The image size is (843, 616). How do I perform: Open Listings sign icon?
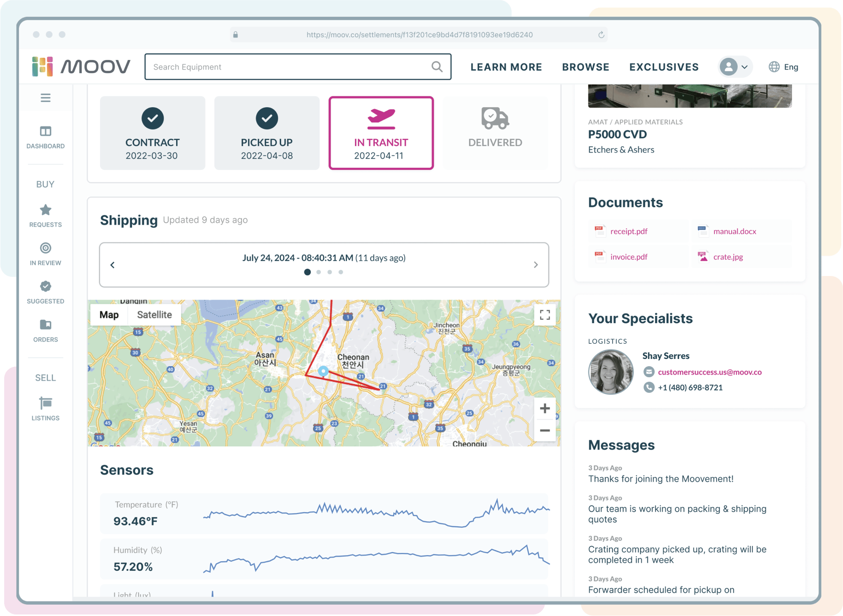[46, 403]
